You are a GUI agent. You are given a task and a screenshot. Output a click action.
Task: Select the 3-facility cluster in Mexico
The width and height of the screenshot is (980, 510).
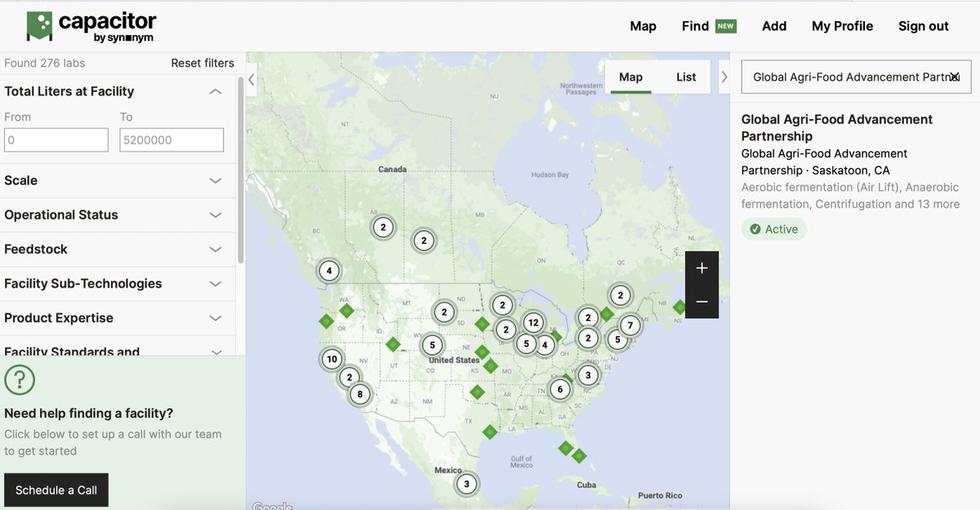pyautogui.click(x=466, y=484)
